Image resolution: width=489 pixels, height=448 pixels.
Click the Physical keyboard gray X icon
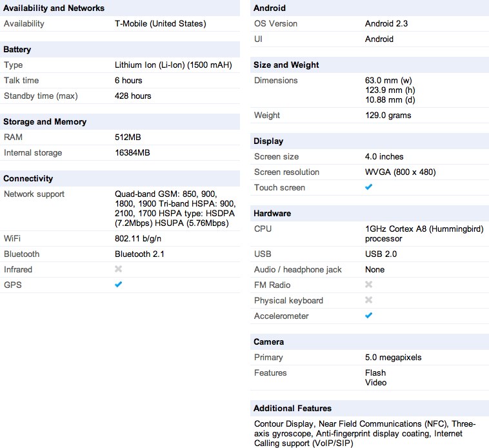369,300
